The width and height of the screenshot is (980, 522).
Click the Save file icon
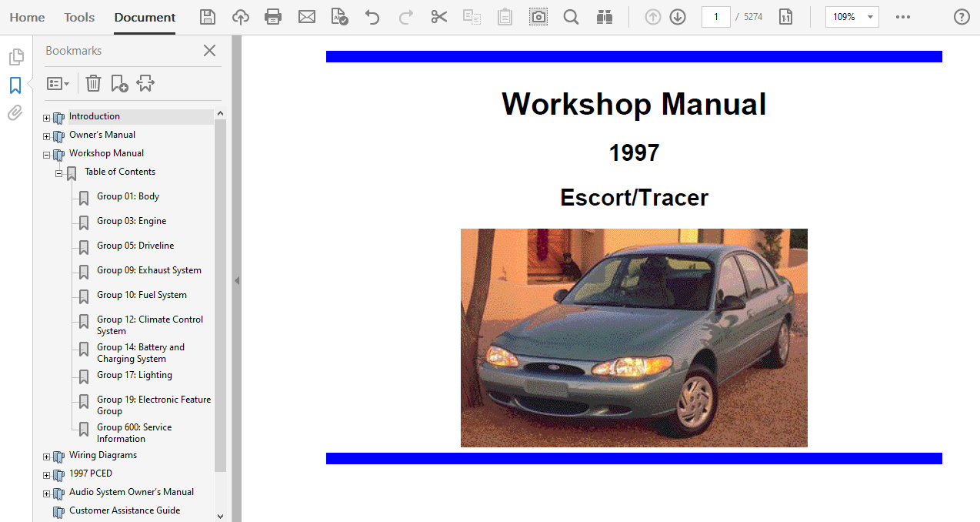pyautogui.click(x=207, y=17)
